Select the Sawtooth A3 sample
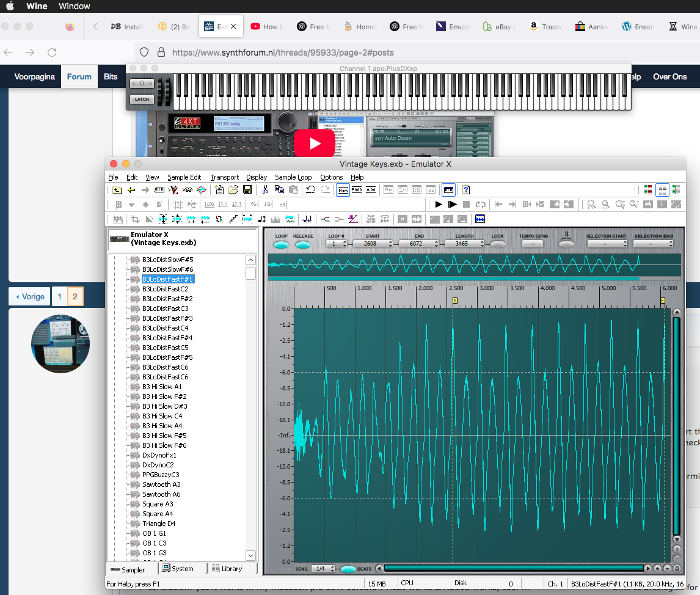 coord(161,484)
